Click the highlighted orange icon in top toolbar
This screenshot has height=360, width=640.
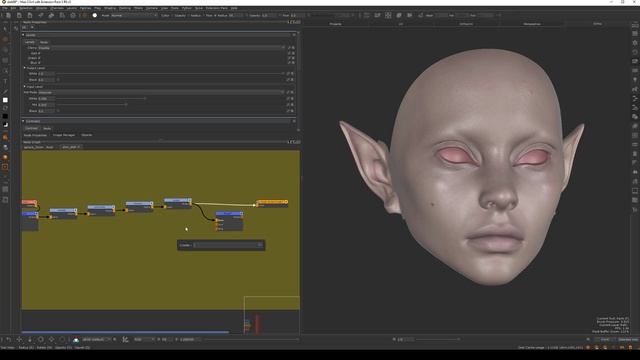point(84,16)
